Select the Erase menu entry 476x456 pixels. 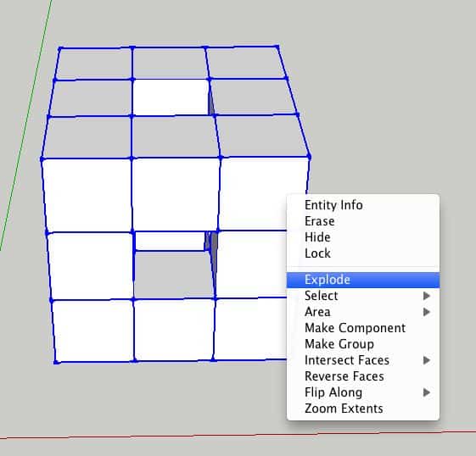point(319,221)
